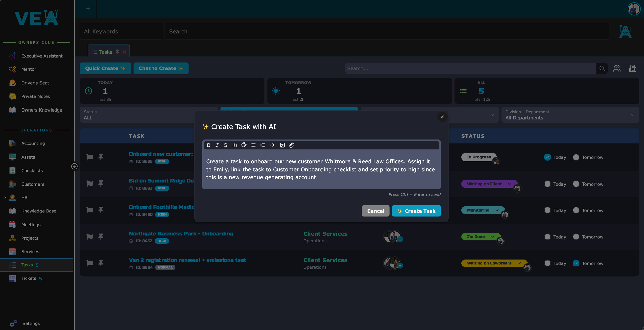Open Division - Department filter dropdown
The height and width of the screenshot is (330, 644).
(570, 115)
